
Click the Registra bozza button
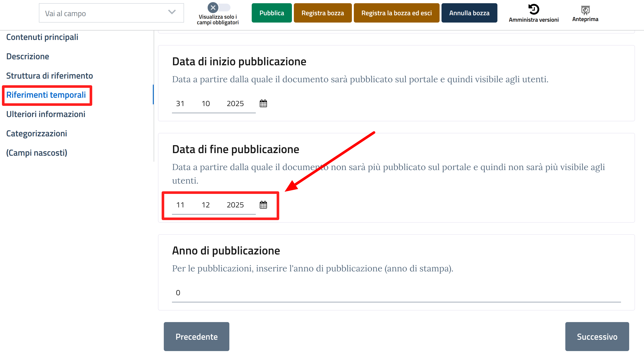coord(322,13)
